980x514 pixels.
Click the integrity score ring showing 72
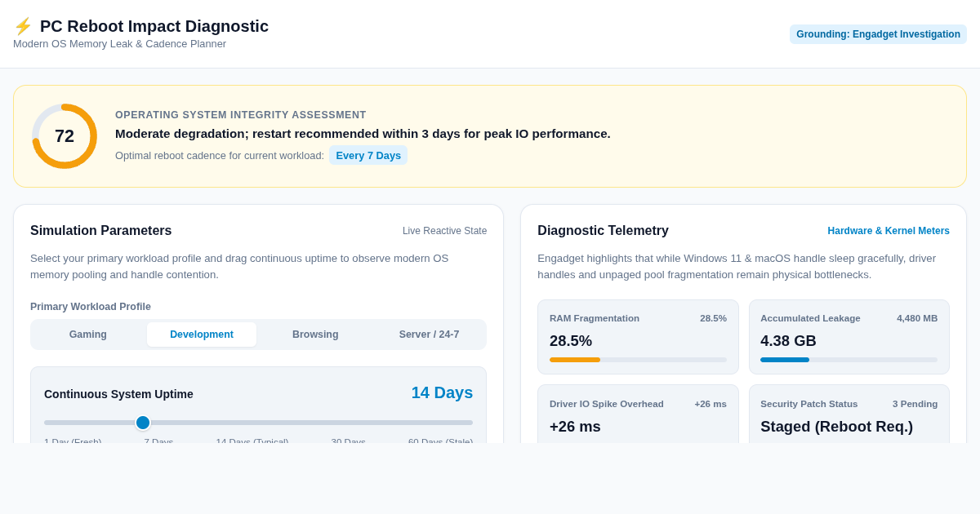point(65,136)
